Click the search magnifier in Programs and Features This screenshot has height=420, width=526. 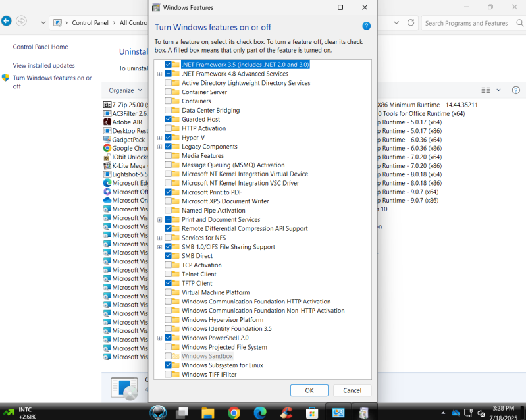pos(519,23)
